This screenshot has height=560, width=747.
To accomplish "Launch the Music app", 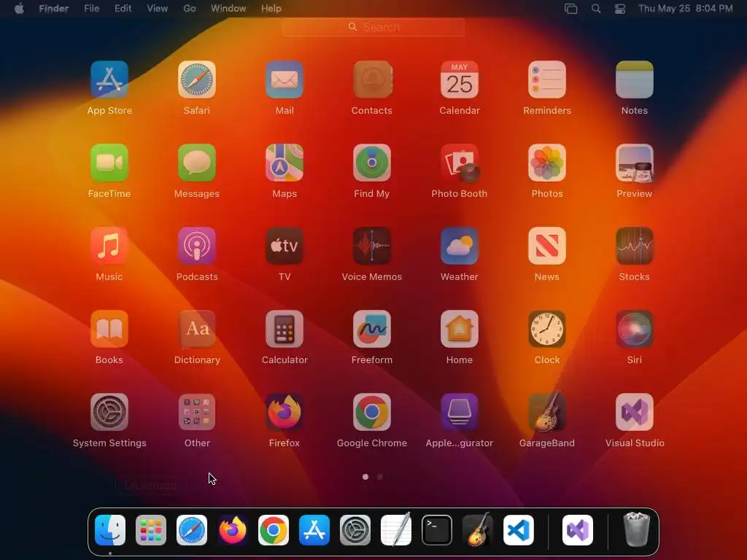I will [109, 246].
